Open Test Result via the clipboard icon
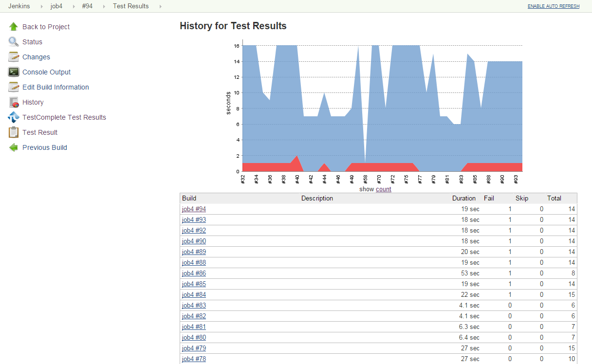 14,132
